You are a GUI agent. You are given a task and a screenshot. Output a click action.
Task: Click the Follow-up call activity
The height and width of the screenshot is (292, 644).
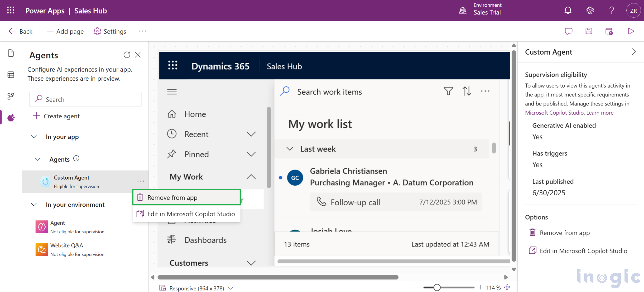tap(396, 202)
